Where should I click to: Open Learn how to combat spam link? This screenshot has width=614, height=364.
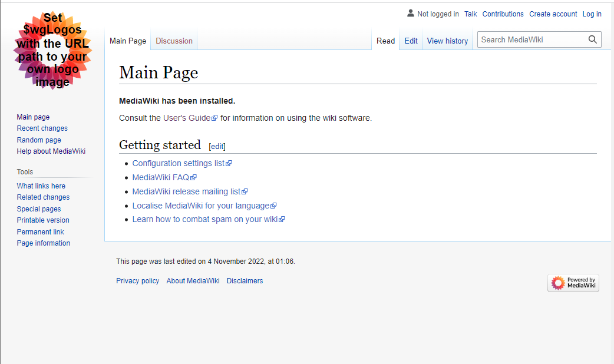[205, 219]
